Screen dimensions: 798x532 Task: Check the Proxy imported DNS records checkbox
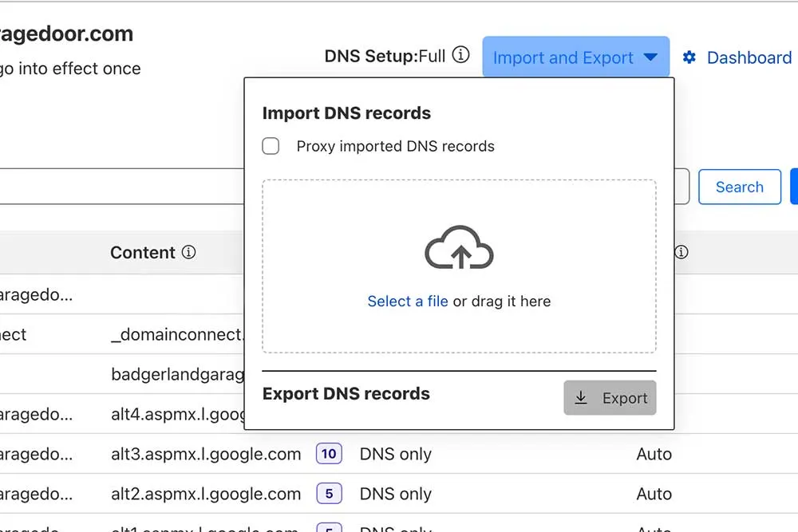click(271, 146)
